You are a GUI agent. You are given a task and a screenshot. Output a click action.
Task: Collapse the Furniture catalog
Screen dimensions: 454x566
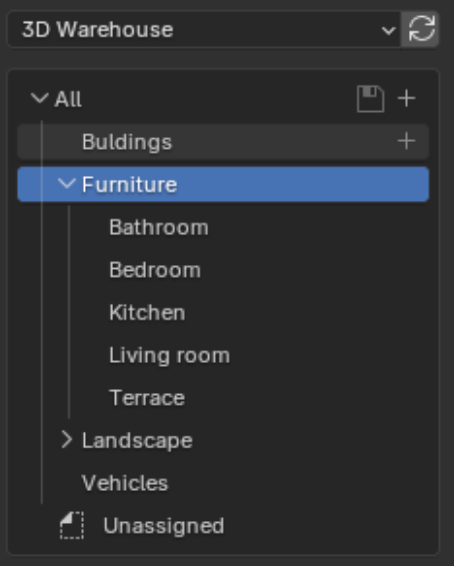(67, 184)
